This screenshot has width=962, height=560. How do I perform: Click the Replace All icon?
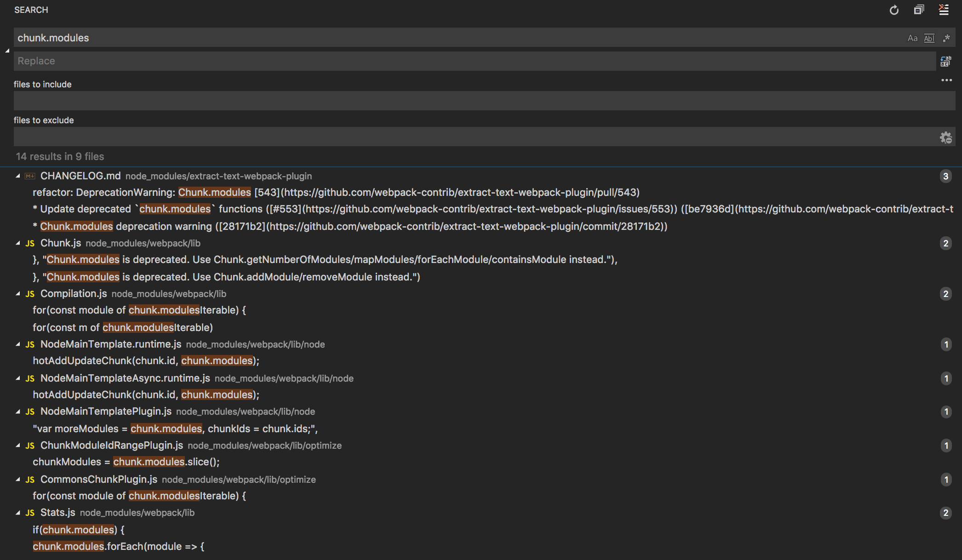point(945,61)
